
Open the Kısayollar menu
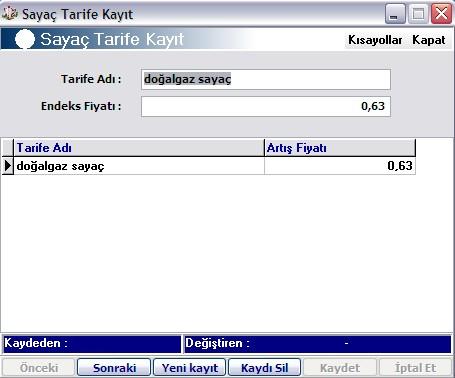point(375,40)
